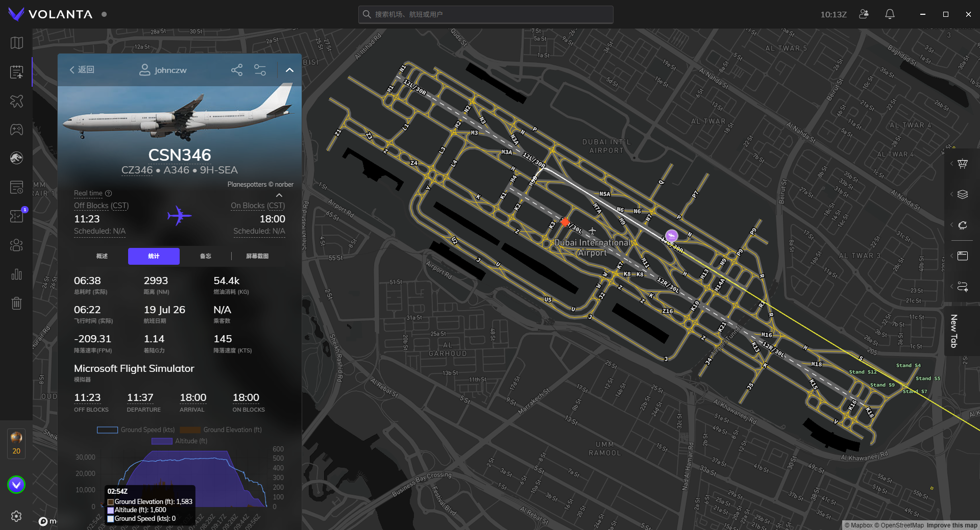The height and width of the screenshot is (530, 980).
Task: Switch to the 概述 tab
Action: 102,256
